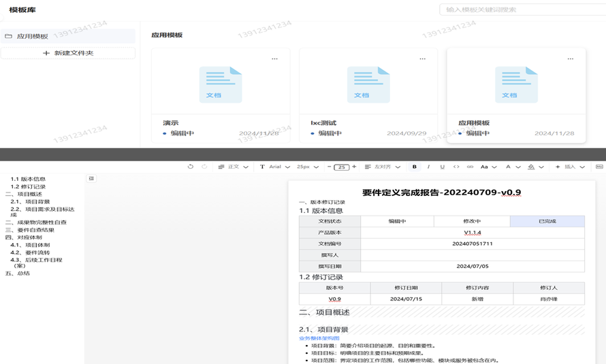Open the 业务整体架构图 link

click(x=319, y=338)
